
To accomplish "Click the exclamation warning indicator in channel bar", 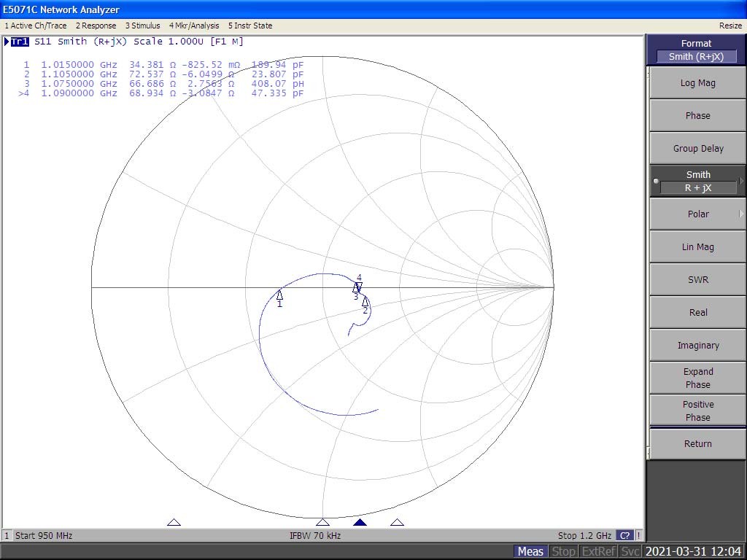I will pyautogui.click(x=638, y=536).
